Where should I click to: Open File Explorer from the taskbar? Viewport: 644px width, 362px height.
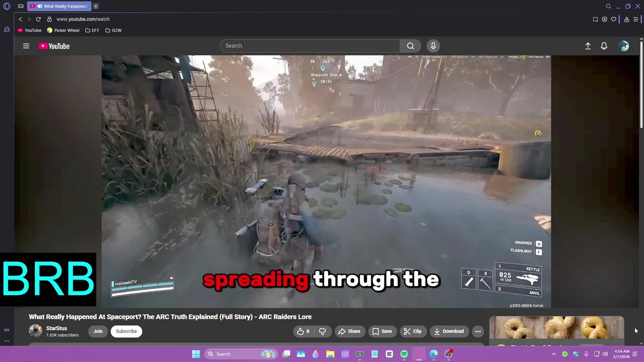click(x=330, y=354)
